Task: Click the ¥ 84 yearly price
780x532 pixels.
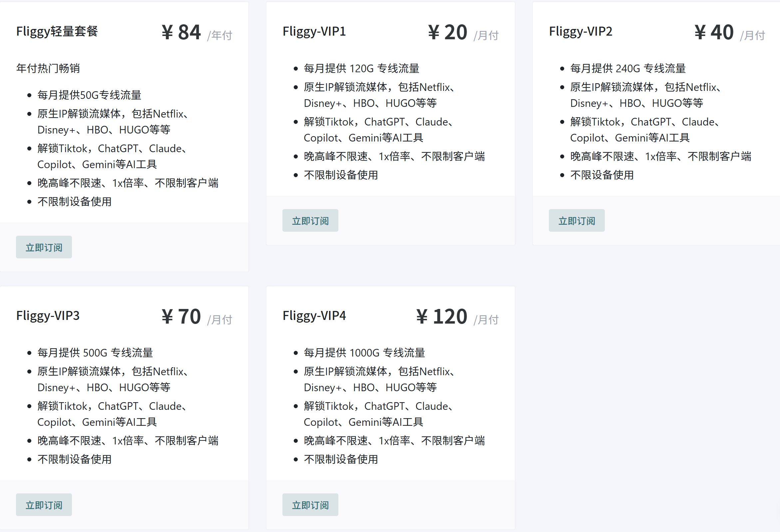Action: point(181,32)
